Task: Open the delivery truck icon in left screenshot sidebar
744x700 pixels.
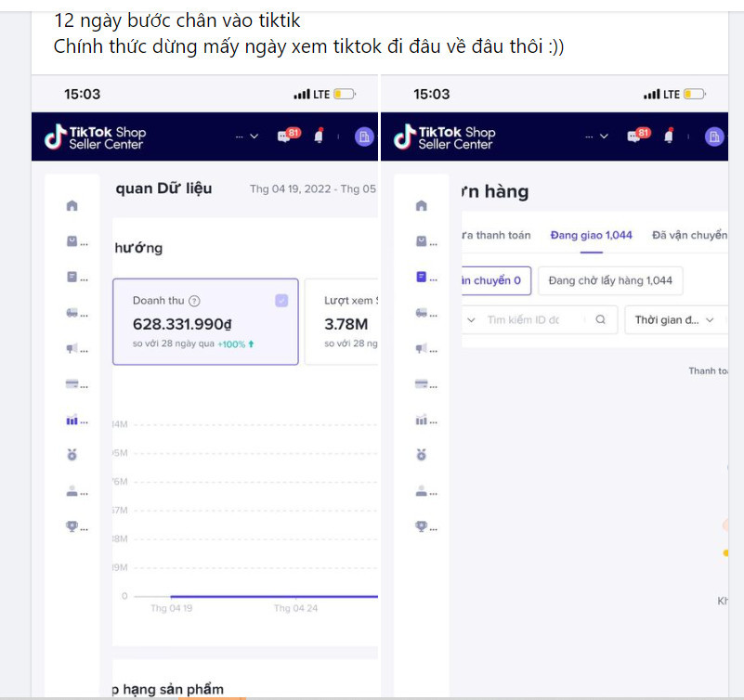Action: (72, 313)
